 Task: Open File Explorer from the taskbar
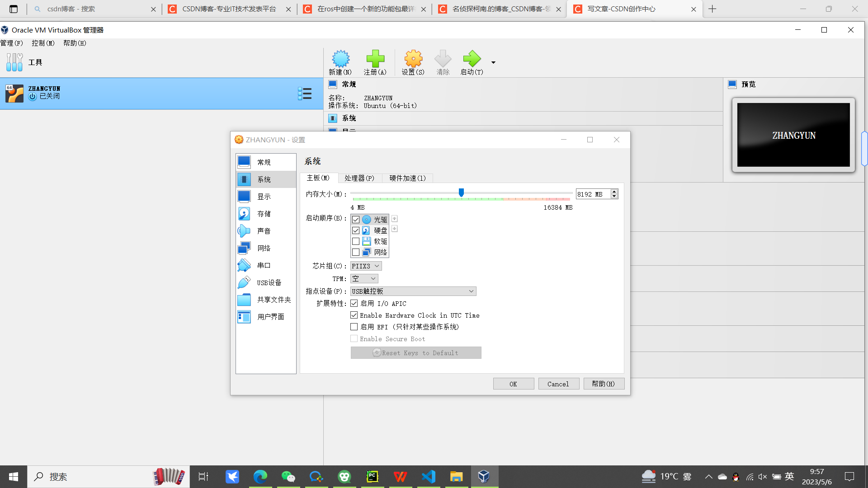tap(457, 477)
